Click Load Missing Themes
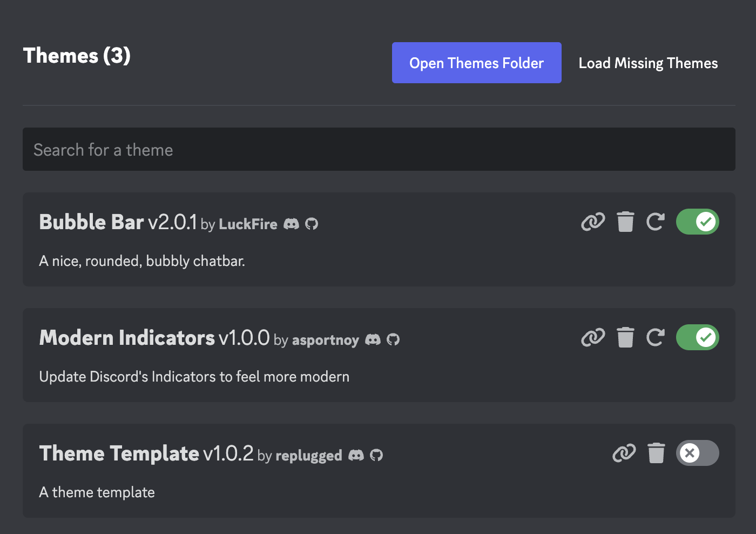756x534 pixels. coord(648,63)
